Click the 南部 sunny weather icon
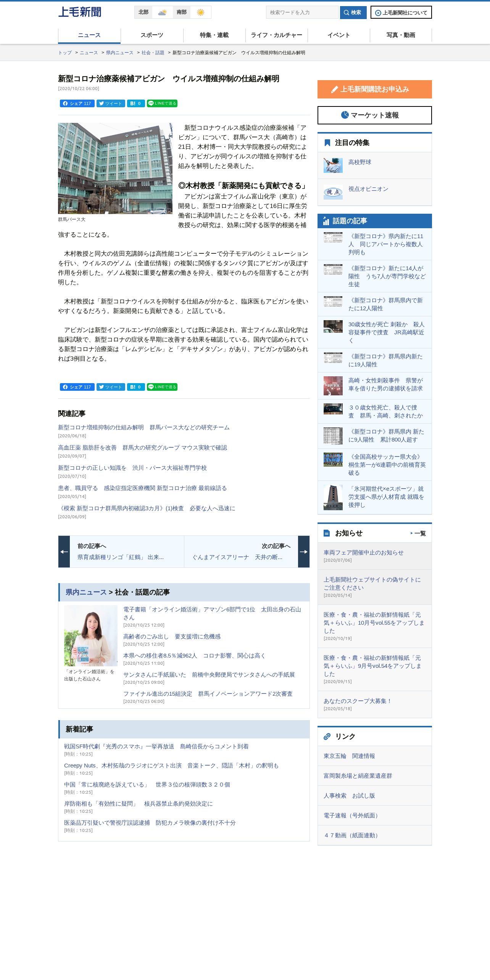The width and height of the screenshot is (490, 980). click(200, 12)
